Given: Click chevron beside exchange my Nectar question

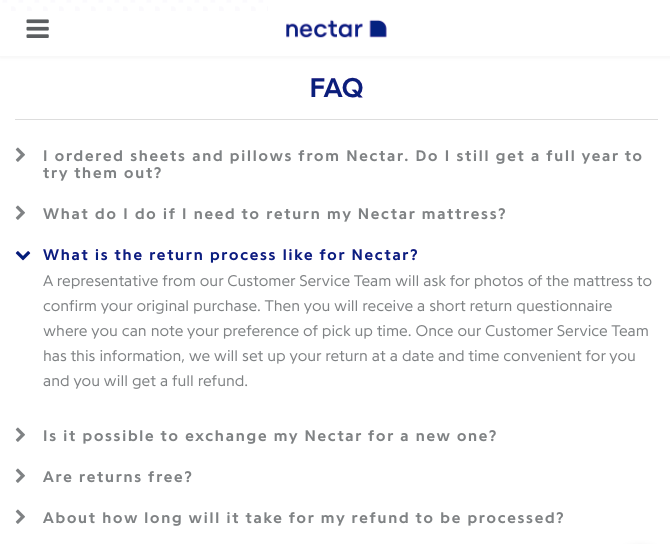Looking at the screenshot, I should click(21, 435).
